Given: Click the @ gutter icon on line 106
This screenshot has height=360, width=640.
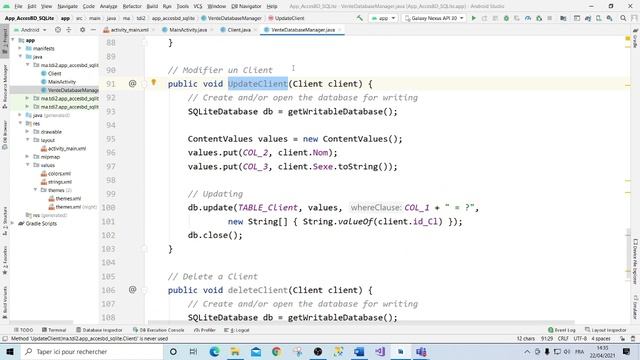Looking at the screenshot, I should (132, 290).
